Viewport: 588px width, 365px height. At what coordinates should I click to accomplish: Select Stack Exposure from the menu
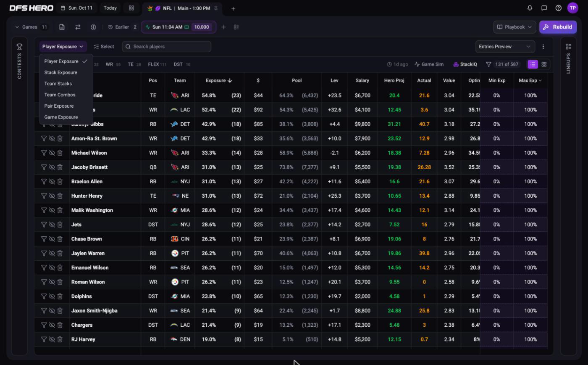61,72
